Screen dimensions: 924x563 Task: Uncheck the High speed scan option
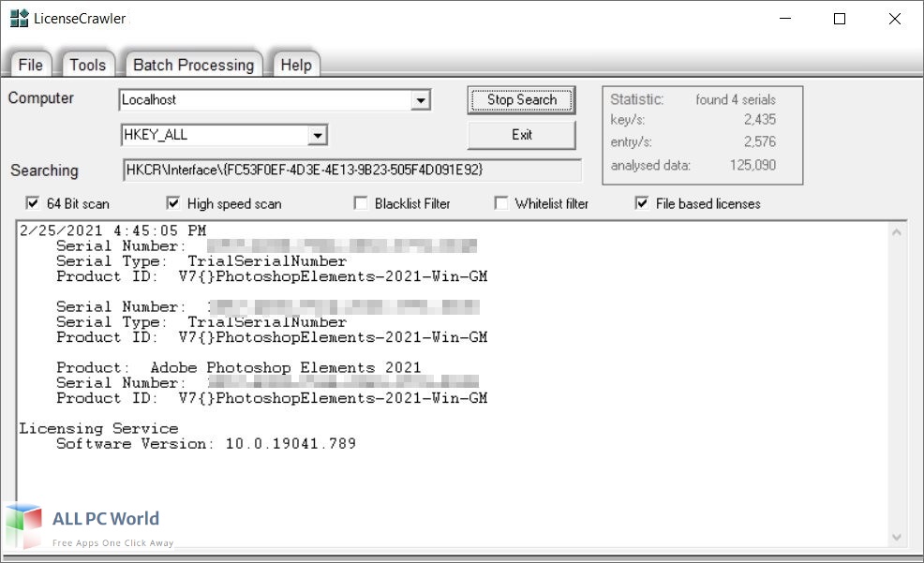[x=173, y=203]
